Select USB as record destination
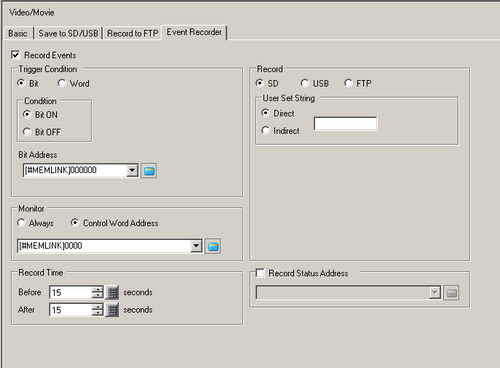 305,83
